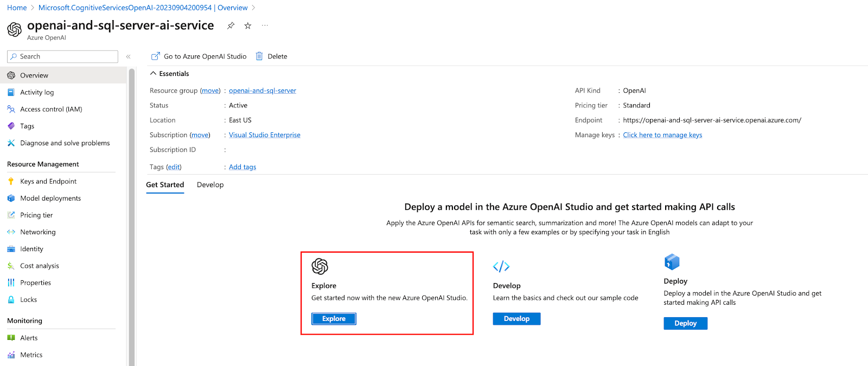Open the openai-and-sql-server resource group link
This screenshot has width=868, height=366.
263,91
